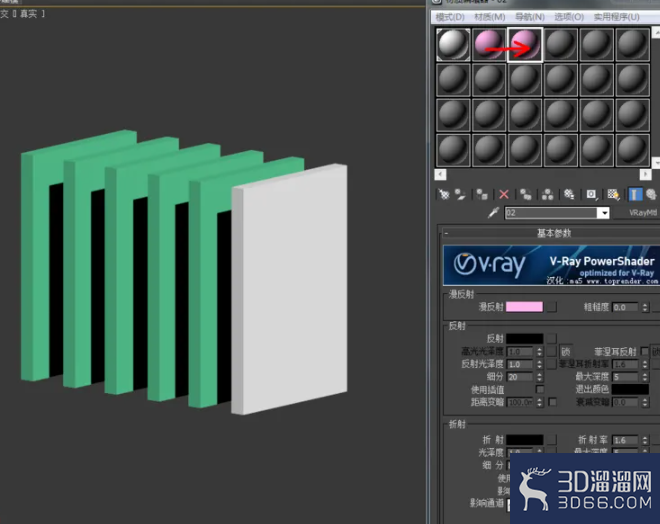
Task: Click the 粗糙度 value field
Action: (625, 307)
